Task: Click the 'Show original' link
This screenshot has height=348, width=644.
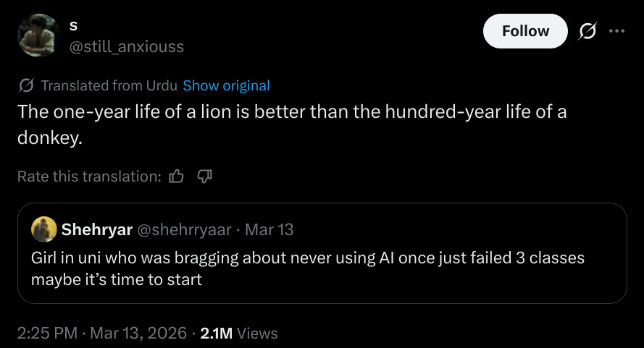Action: click(x=226, y=85)
